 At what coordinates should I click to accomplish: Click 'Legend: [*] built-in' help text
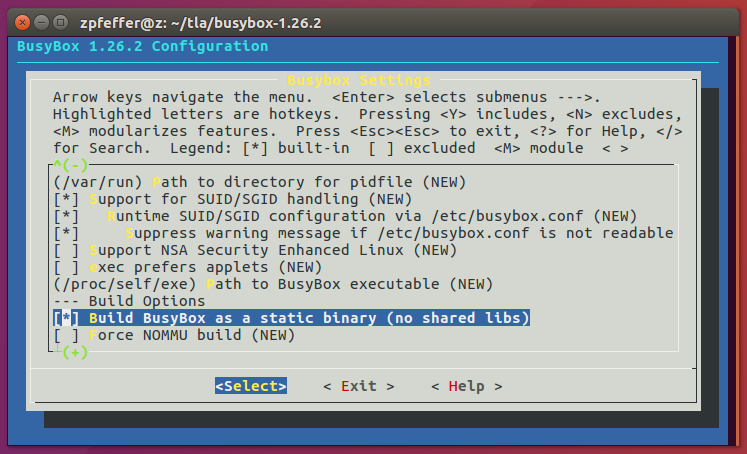click(x=260, y=148)
